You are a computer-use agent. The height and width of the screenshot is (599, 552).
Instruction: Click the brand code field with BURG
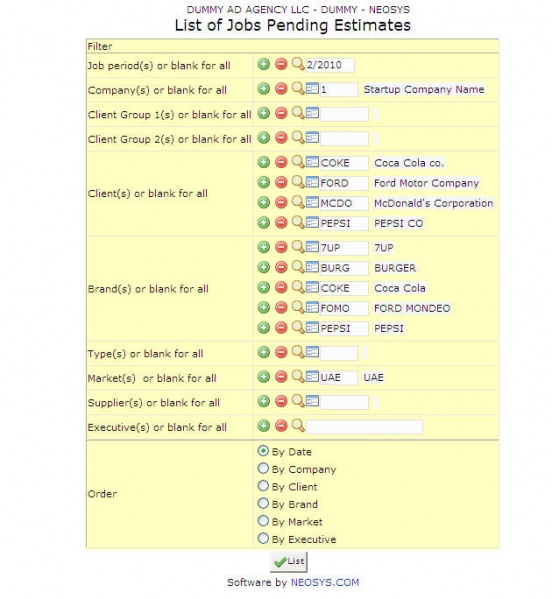click(344, 268)
